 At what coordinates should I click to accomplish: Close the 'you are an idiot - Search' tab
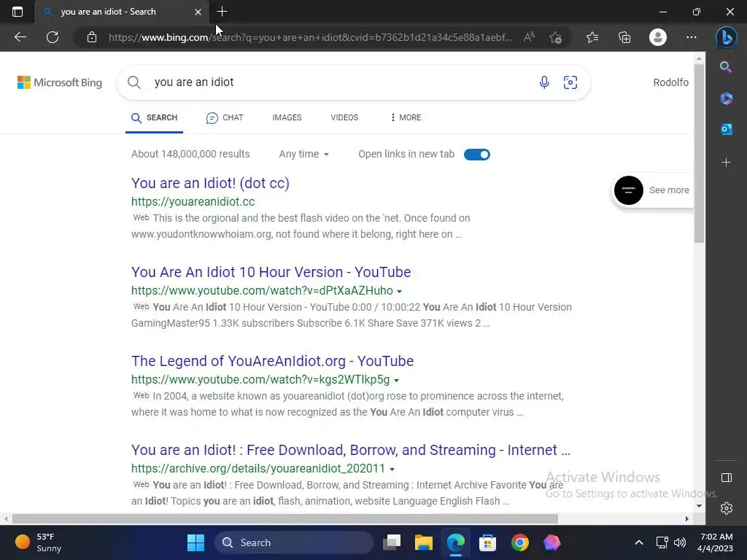tap(198, 12)
